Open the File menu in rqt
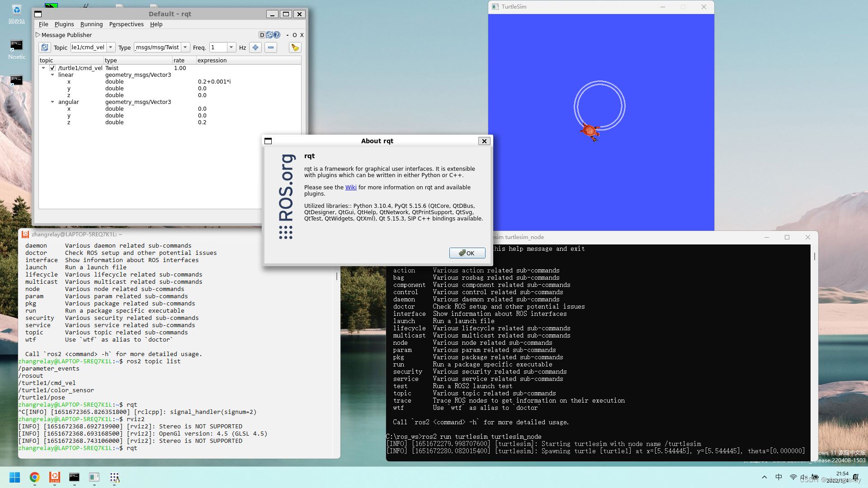Image resolution: width=868 pixels, height=488 pixels. (43, 24)
